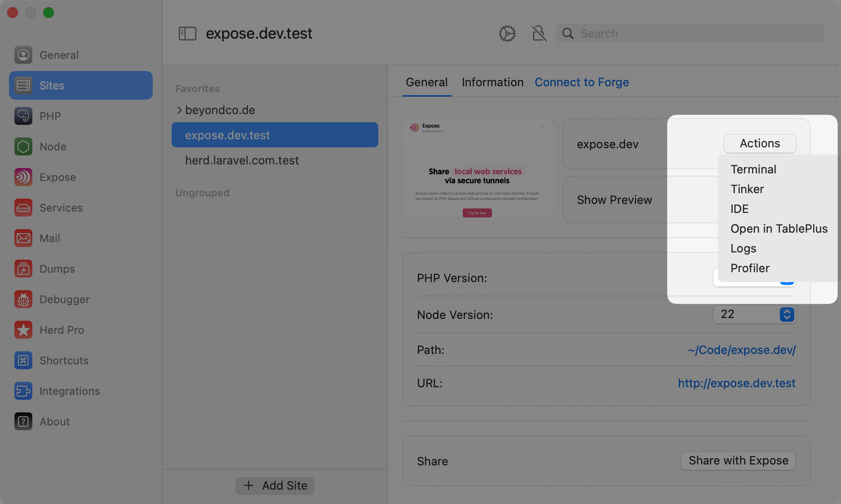Click the gear icon beside search
841x504 pixels.
tap(507, 34)
